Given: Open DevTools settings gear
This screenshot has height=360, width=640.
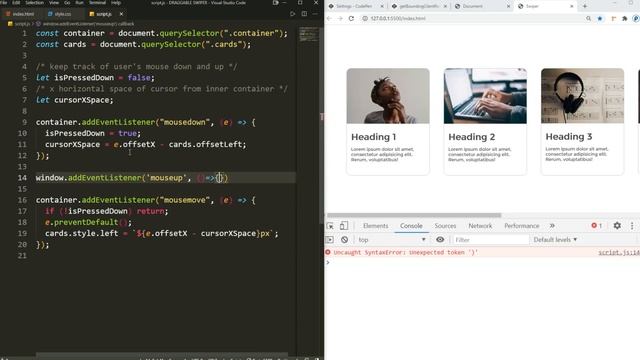Looking at the screenshot, I should 617,226.
